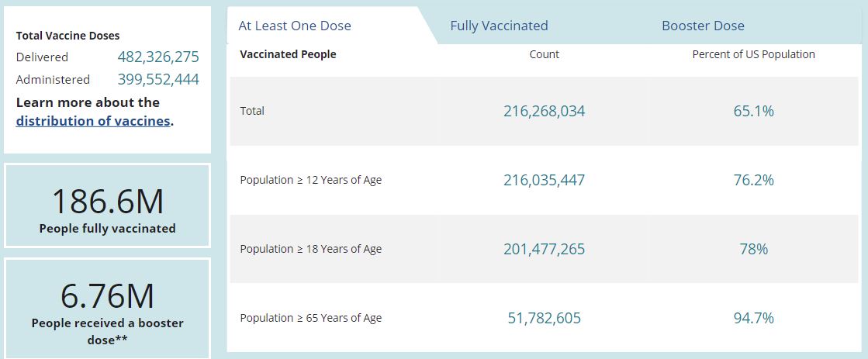Select the Population ≥ 65 Years row label

[x=311, y=318]
